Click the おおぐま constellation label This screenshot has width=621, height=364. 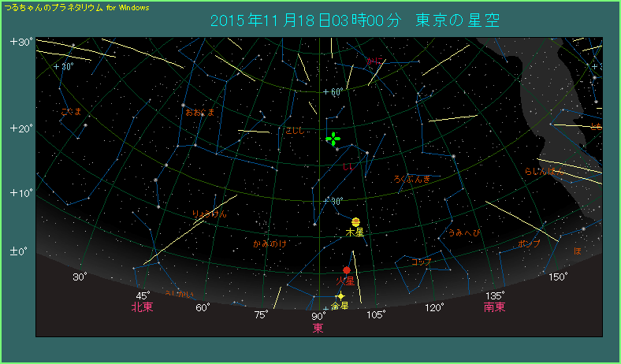click(199, 113)
